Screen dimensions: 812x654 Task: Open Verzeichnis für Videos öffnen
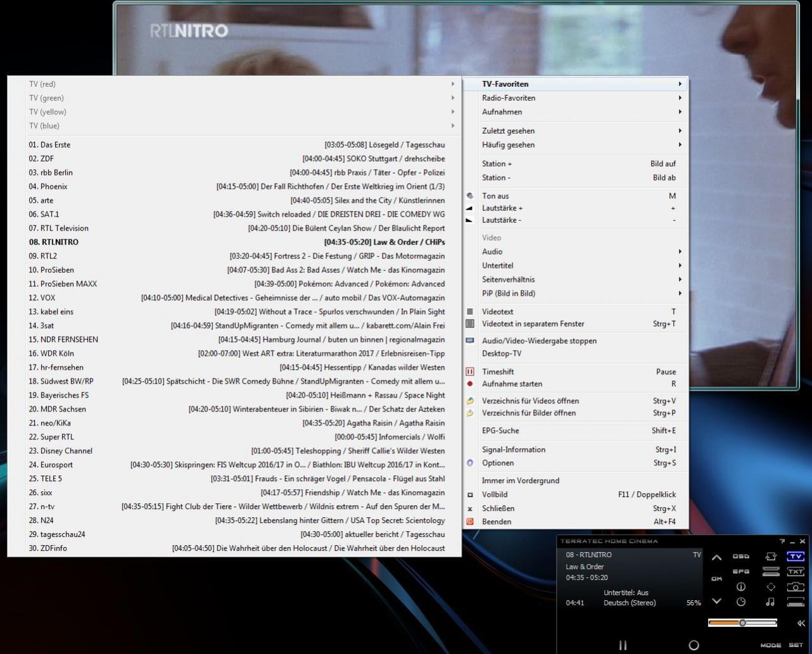(575, 401)
